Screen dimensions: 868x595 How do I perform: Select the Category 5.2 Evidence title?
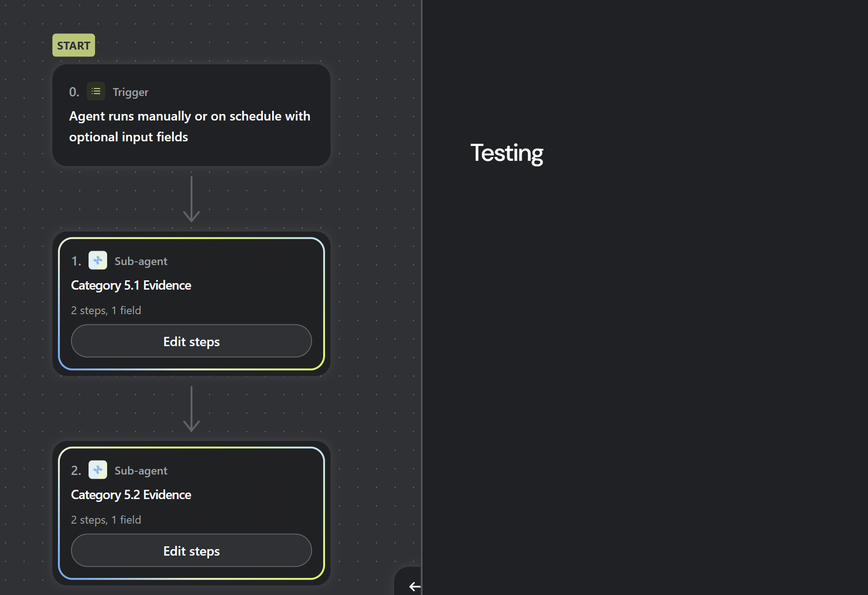(131, 495)
